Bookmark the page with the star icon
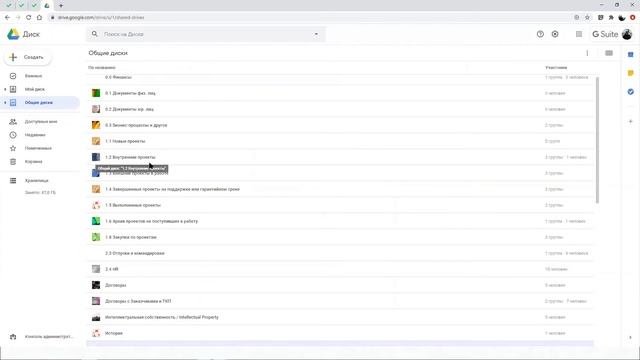640x360 pixels. click(587, 18)
